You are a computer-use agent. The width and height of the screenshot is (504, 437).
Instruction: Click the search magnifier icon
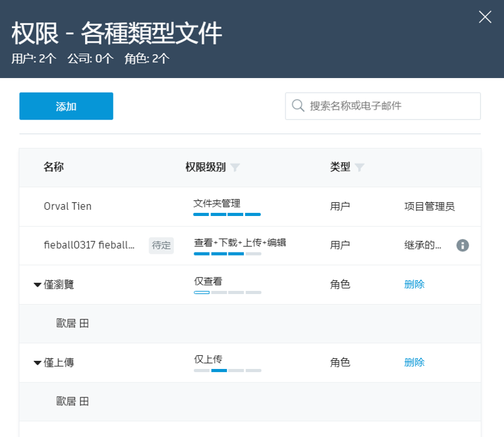tap(298, 106)
